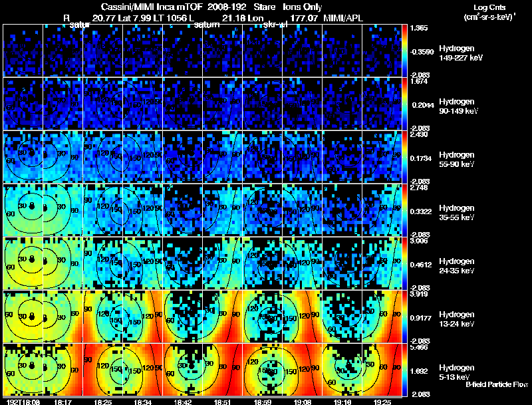The height and width of the screenshot is (405, 532).
Task: Click the 177.07 longitude value in header
Action: point(304,18)
